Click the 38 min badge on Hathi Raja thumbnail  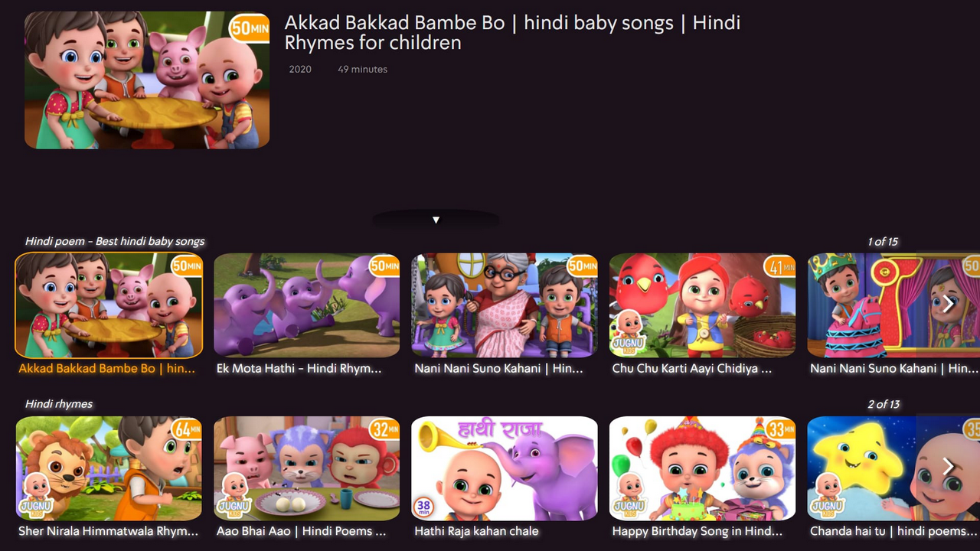point(424,507)
